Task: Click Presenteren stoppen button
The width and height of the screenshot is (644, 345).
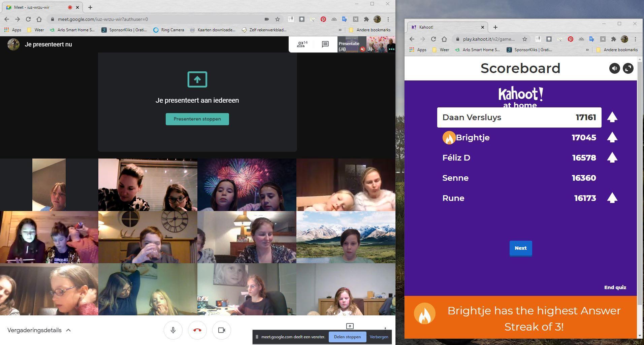Action: 197,119
